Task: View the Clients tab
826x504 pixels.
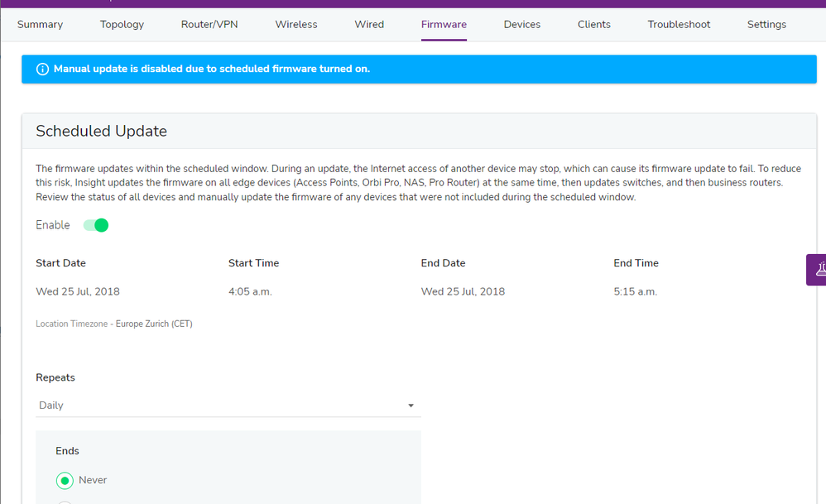Action: (x=593, y=24)
